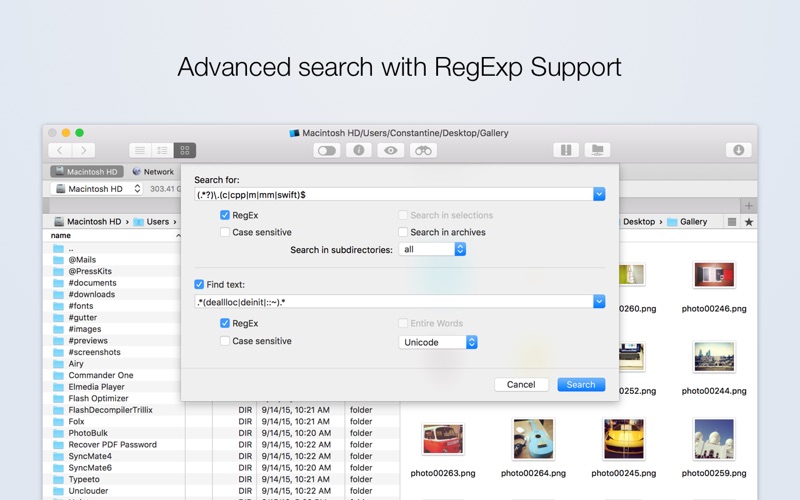Viewport: 800px width, 500px height.
Task: Uncheck the RegEx option under Search for
Action: (224, 215)
